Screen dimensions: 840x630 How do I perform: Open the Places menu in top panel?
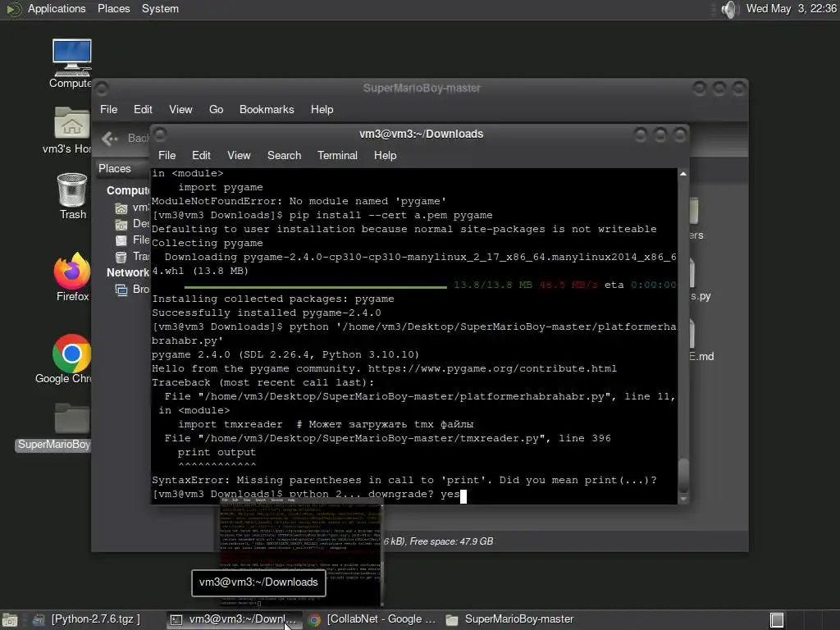click(x=113, y=8)
